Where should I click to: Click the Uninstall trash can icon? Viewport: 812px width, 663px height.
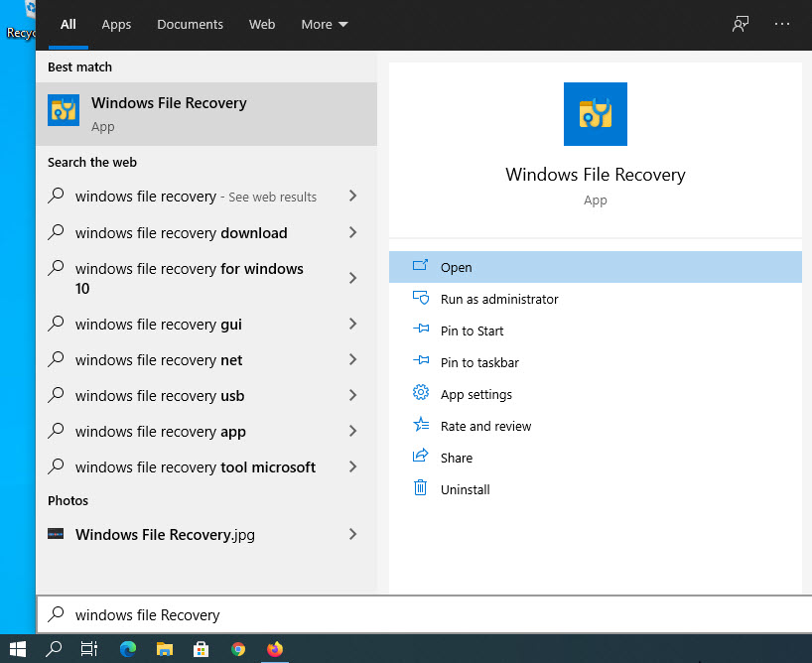(421, 487)
